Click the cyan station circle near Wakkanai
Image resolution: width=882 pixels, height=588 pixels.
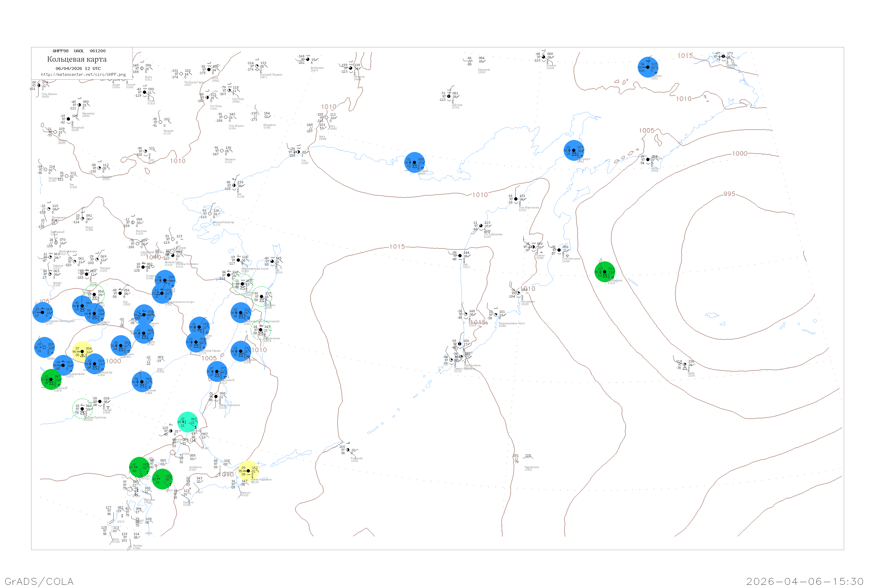coord(188,422)
